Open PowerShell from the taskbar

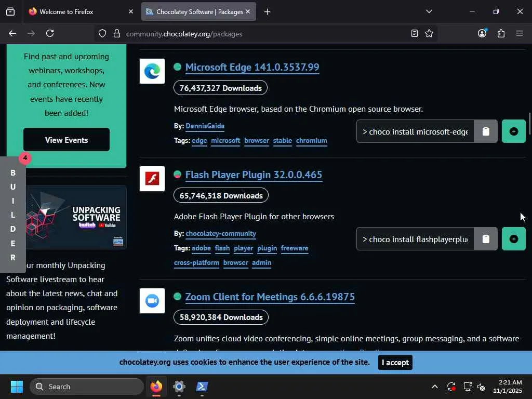click(202, 387)
